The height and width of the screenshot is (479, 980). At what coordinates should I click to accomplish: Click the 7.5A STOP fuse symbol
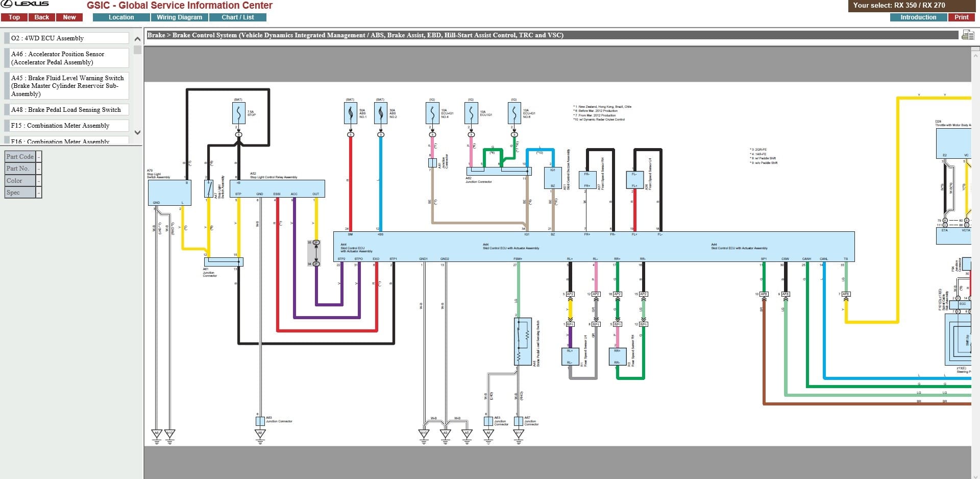(x=238, y=113)
